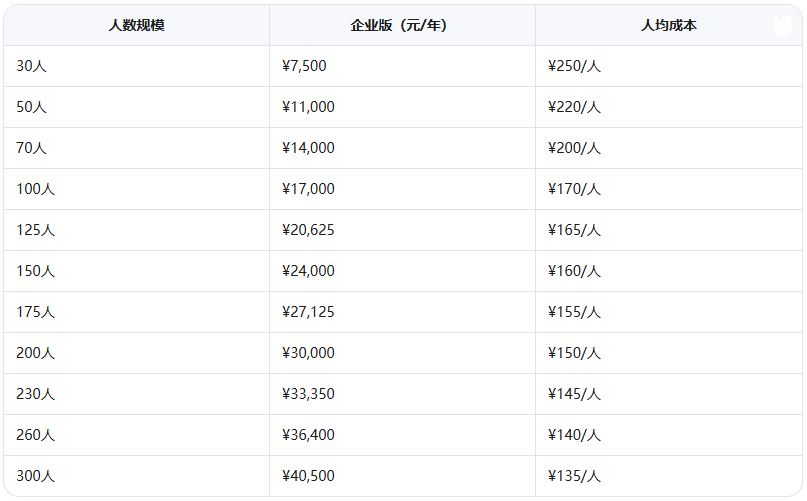
Task: Click the ¥36,400 enterprise price cell
Action: [402, 435]
